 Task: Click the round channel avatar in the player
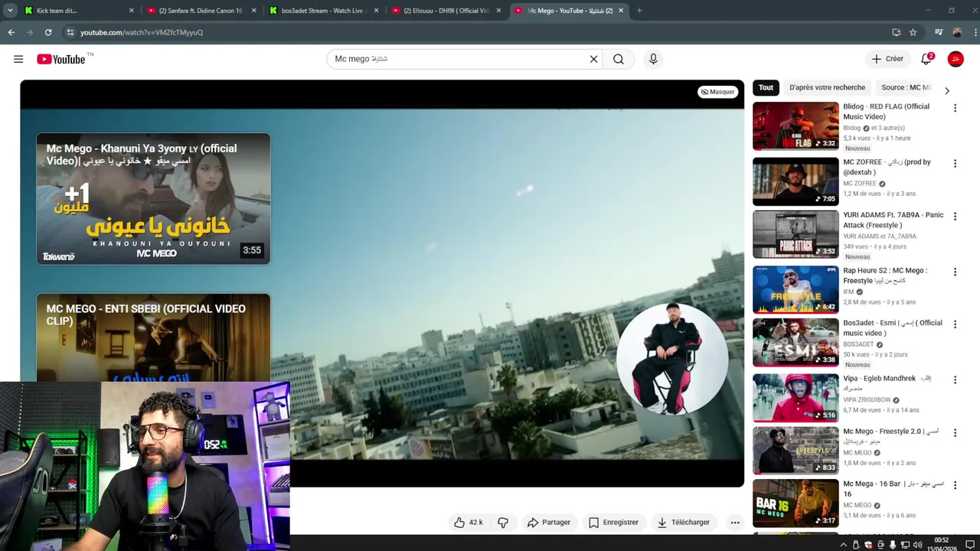point(672,358)
